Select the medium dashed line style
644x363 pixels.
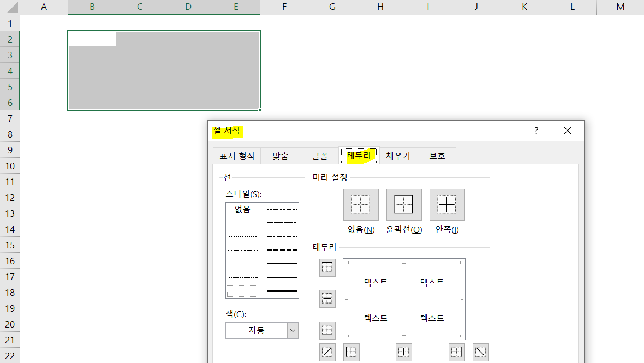[x=282, y=250]
